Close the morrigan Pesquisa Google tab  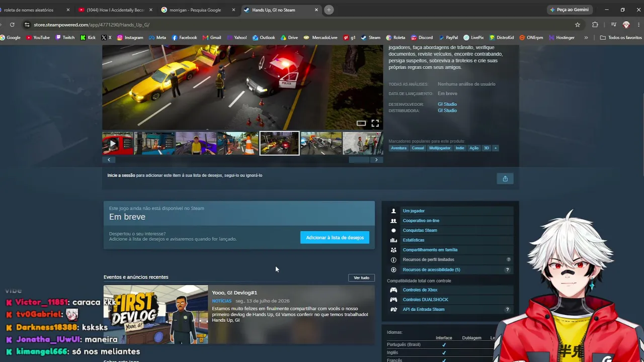click(x=233, y=10)
